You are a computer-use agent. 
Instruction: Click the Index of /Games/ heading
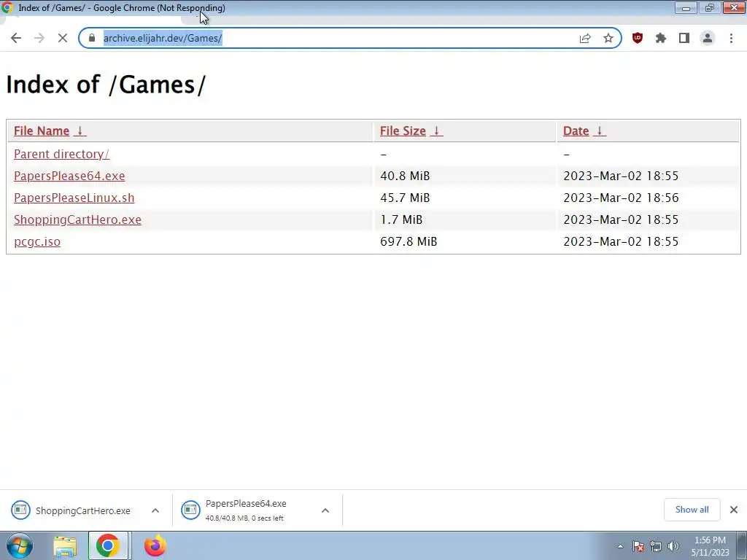point(106,85)
